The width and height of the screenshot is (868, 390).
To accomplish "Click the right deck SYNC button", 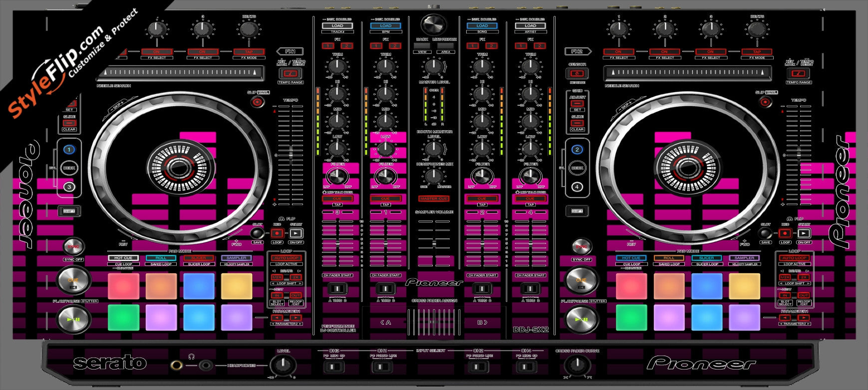I will click(x=581, y=246).
